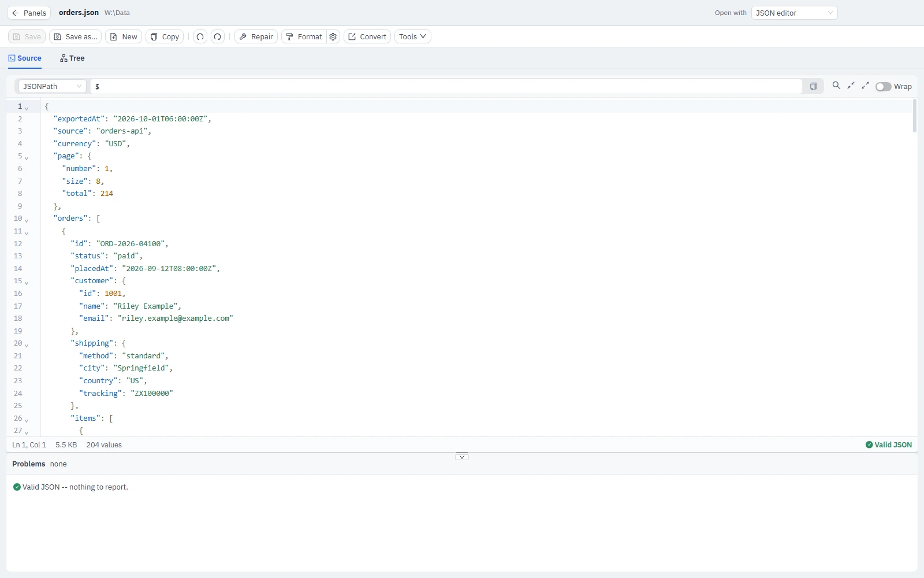
Task: Click the Repair wrench button
Action: [x=256, y=36]
